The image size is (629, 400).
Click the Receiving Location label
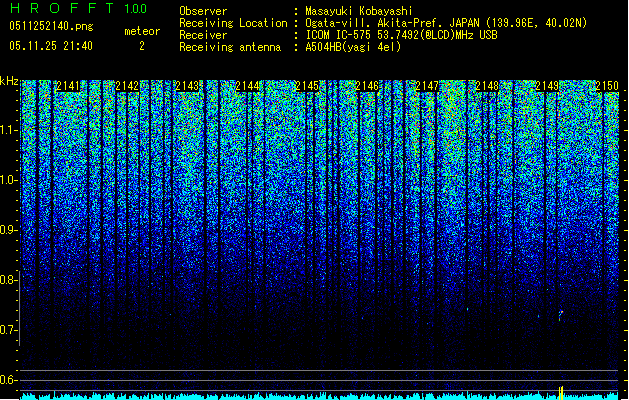[233, 23]
